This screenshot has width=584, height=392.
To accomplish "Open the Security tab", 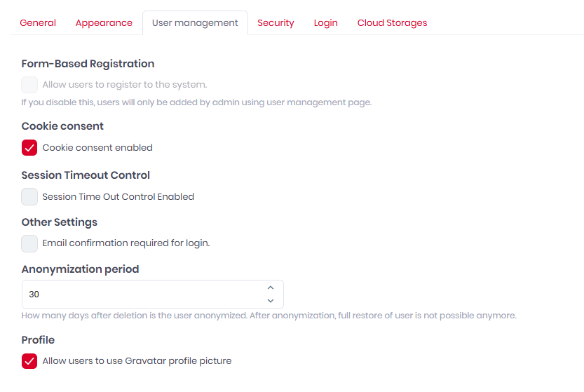I will (x=276, y=23).
